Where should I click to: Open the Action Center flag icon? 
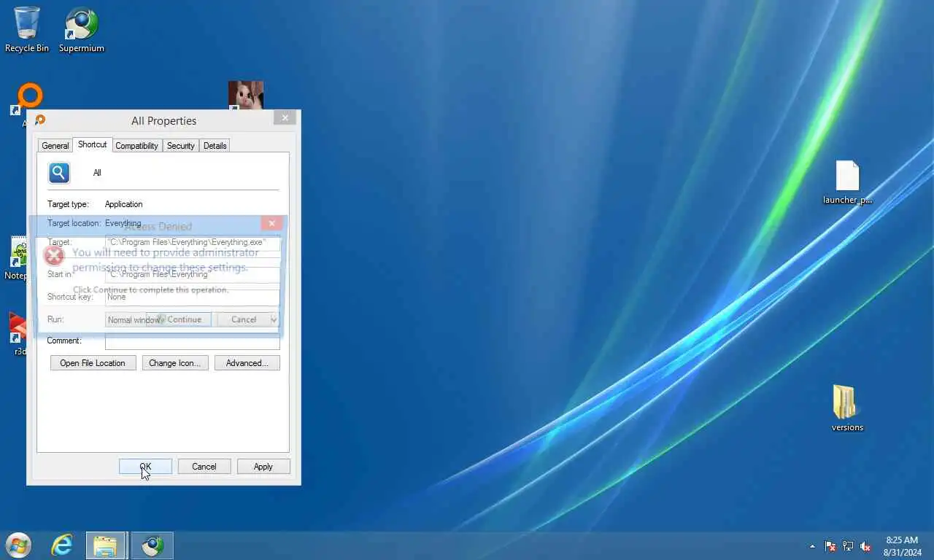(830, 546)
